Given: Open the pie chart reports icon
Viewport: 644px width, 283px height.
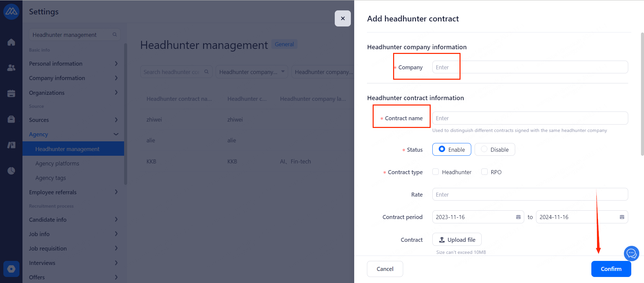Looking at the screenshot, I should pyautogui.click(x=11, y=171).
